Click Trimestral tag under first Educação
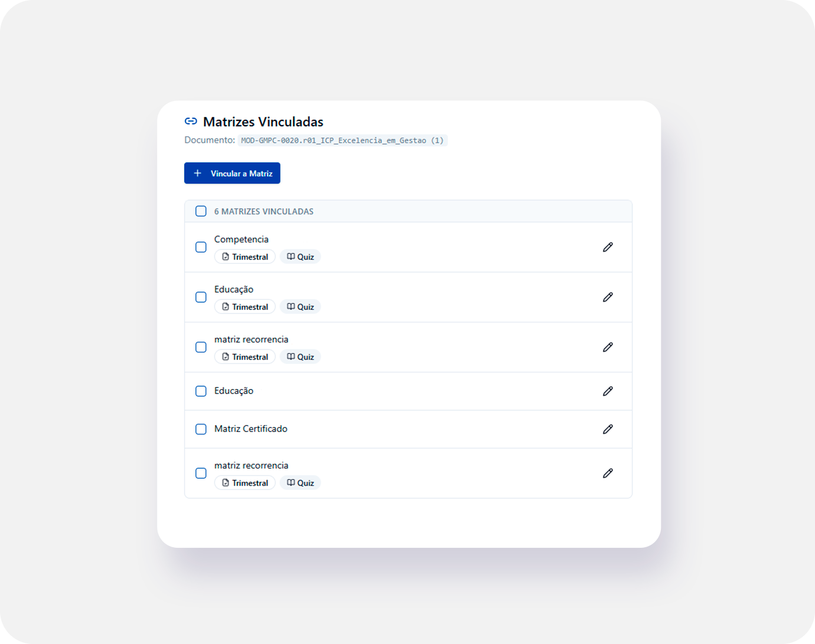Screen dimensions: 815x644 click(244, 307)
